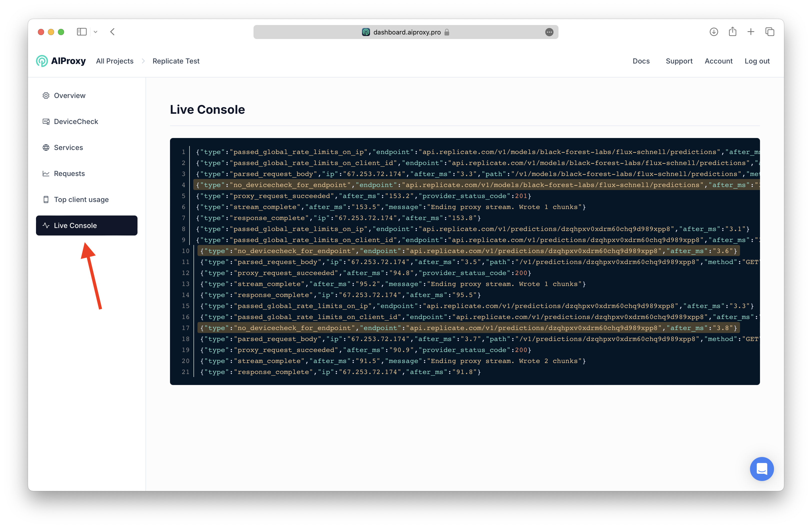Screen dimensions: 812x528
Task: Click line 12 proxy_request_succeeded after 94.8 ms
Action: [365, 273]
